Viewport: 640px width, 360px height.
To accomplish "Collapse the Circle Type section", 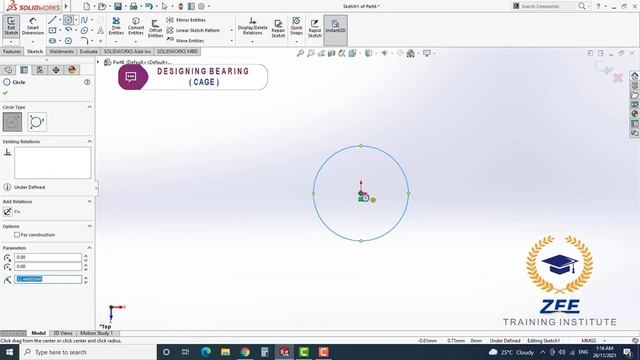I will coord(89,107).
